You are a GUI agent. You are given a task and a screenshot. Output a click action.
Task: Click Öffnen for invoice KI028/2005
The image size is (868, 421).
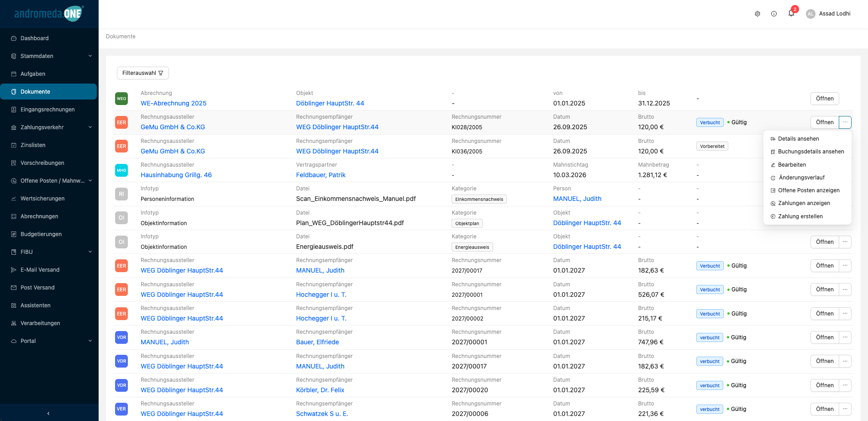click(825, 122)
